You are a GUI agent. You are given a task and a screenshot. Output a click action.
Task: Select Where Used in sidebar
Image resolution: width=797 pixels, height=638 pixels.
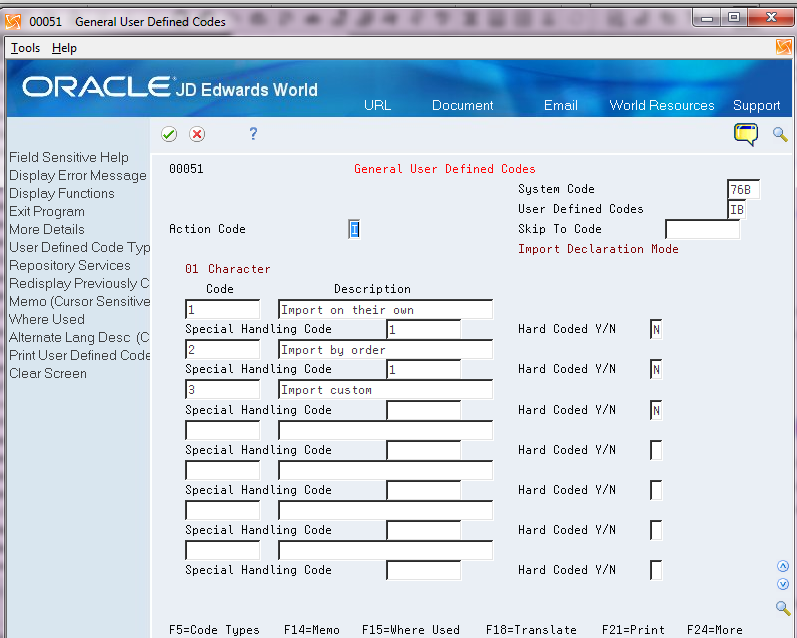pyautogui.click(x=47, y=319)
